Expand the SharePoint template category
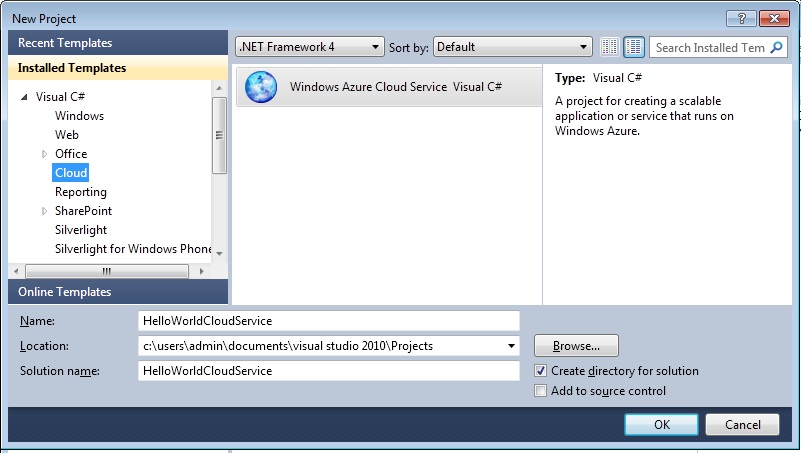 point(44,211)
